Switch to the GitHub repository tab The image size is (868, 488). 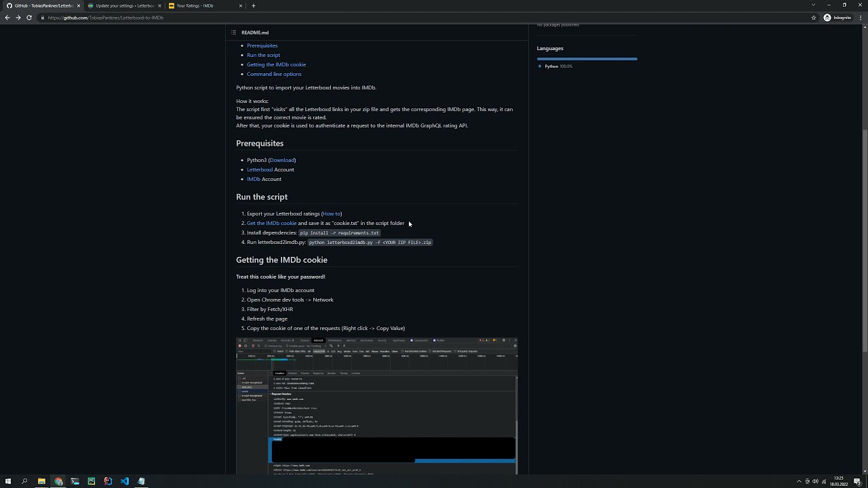(42, 5)
